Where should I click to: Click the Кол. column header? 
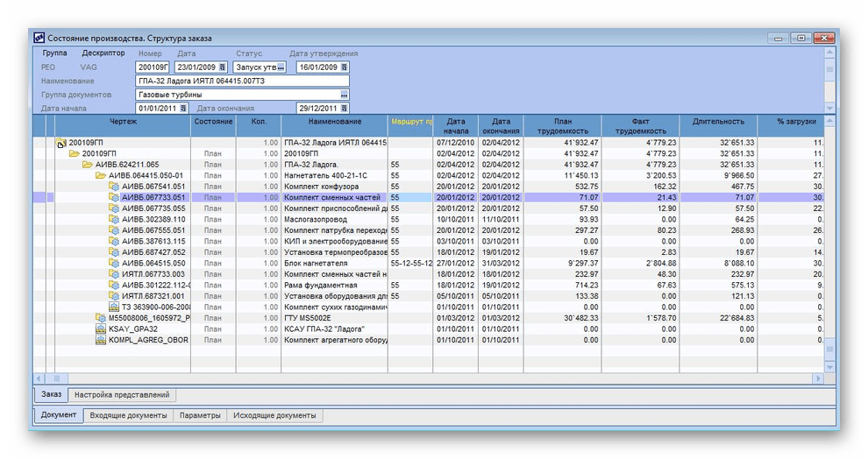click(x=259, y=126)
